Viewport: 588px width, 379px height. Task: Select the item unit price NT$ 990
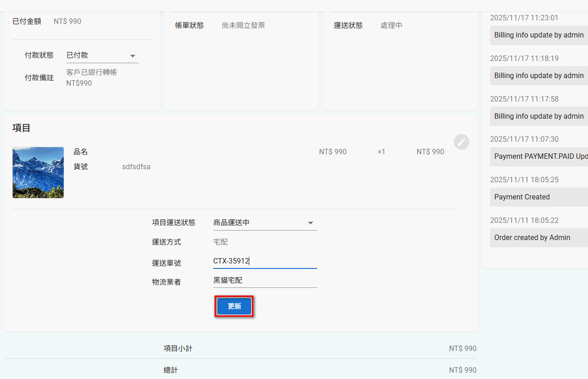click(333, 152)
